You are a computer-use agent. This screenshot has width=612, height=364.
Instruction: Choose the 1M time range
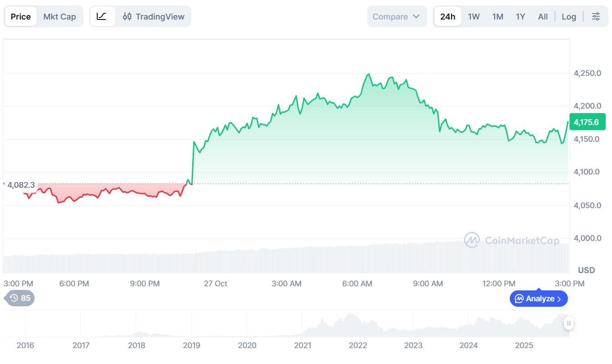498,17
